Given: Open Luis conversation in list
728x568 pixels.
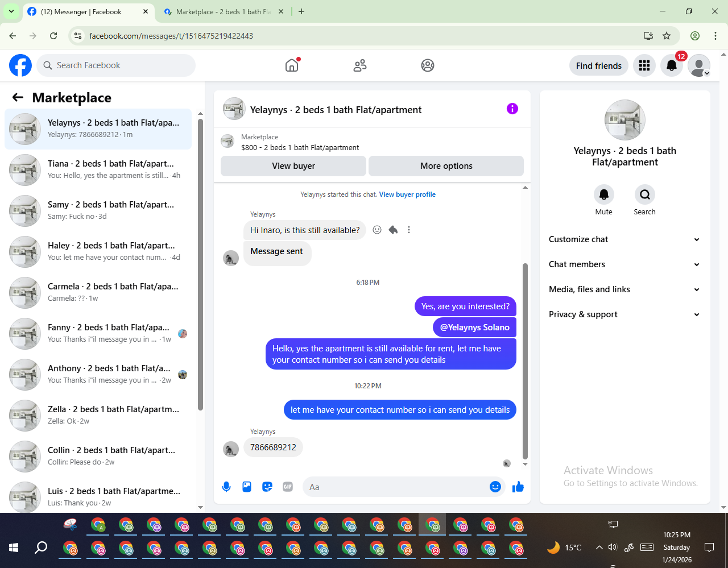Looking at the screenshot, I should click(98, 495).
